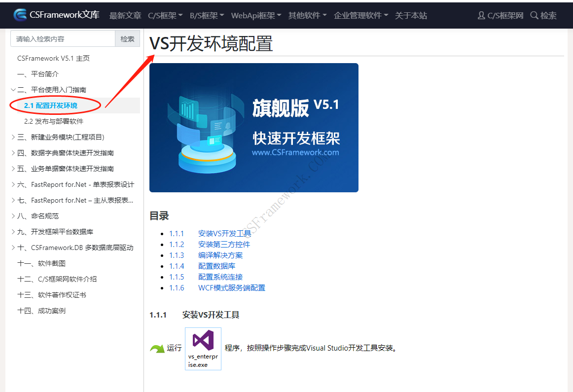Click the 目录 heading text

tap(159, 216)
